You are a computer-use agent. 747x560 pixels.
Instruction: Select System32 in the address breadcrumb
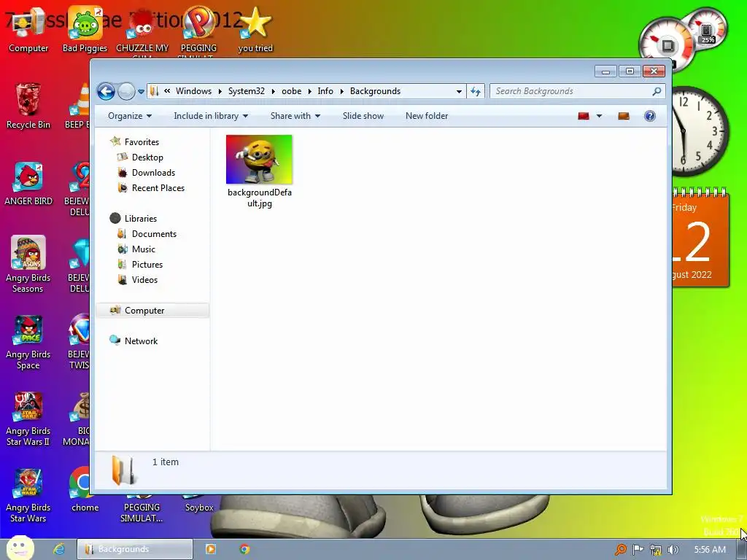pyautogui.click(x=246, y=91)
